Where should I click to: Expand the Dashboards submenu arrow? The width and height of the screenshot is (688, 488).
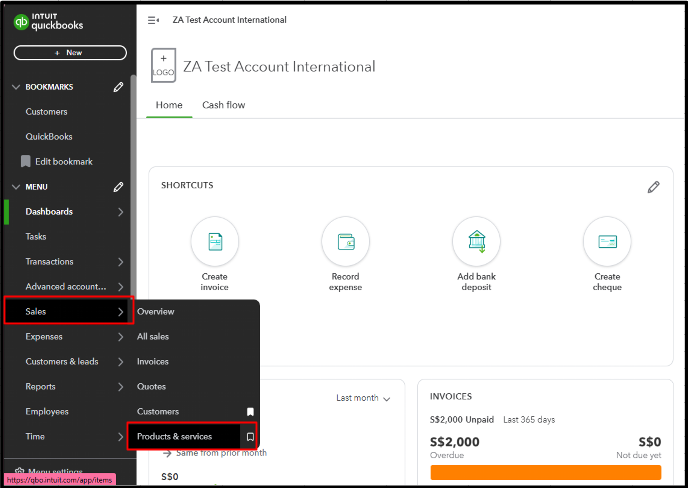pos(121,212)
